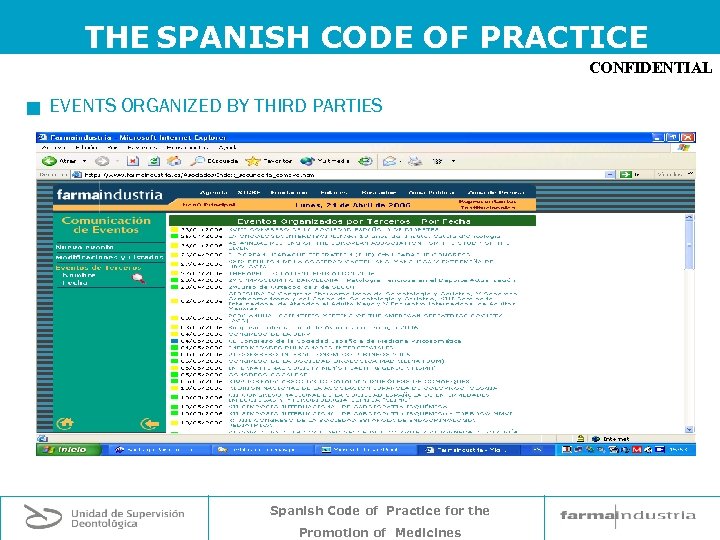Click the green Back (Atrás) arrow in toolbar
Viewport: 720px width, 540px height.
pyautogui.click(x=49, y=161)
